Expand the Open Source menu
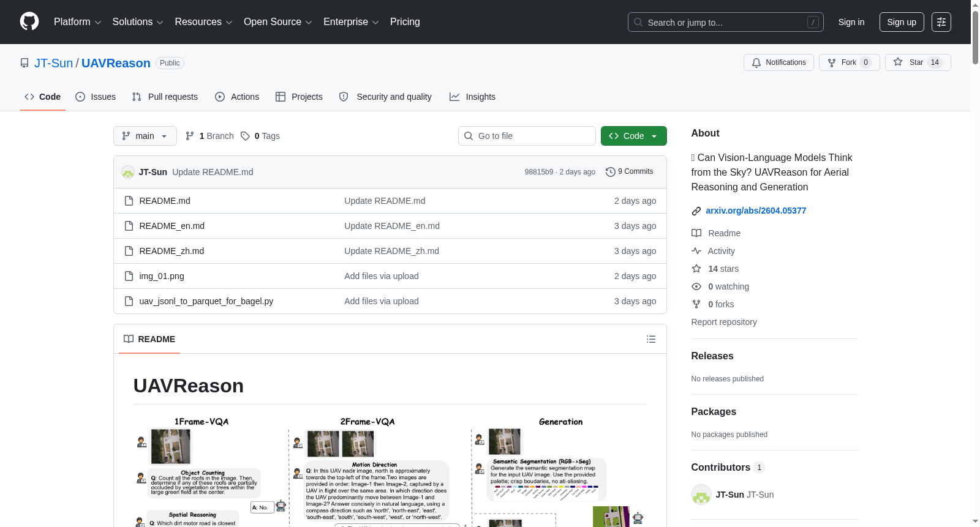980x527 pixels. [278, 22]
